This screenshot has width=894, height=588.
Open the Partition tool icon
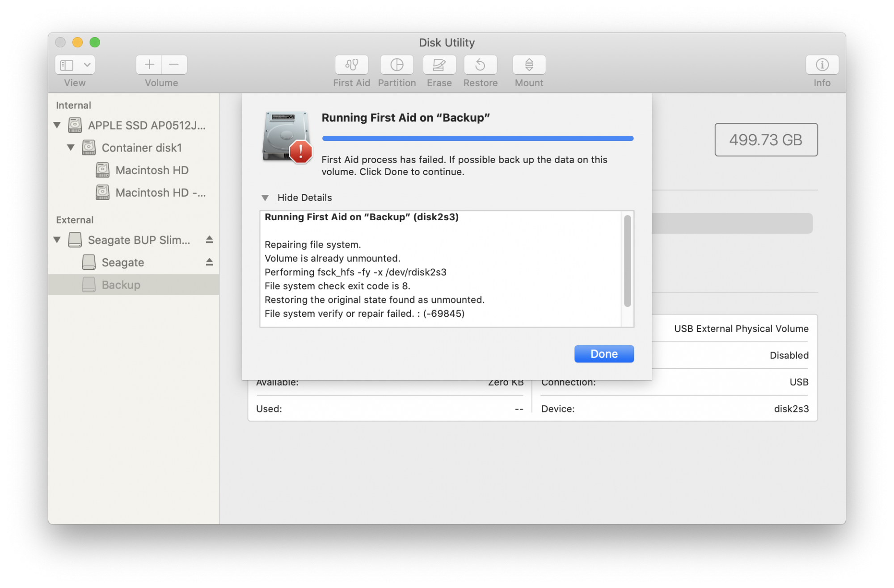396,65
